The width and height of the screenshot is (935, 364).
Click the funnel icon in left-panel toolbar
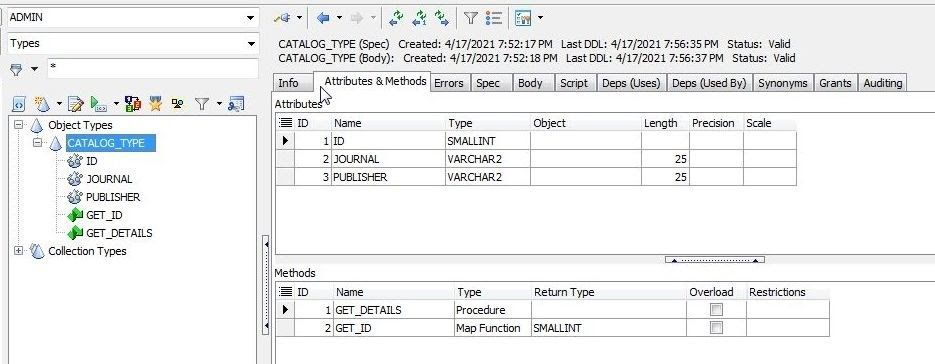[x=202, y=104]
